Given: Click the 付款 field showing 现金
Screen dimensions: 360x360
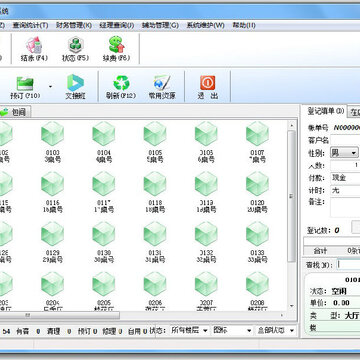Looking at the screenshot, I should [x=345, y=178].
